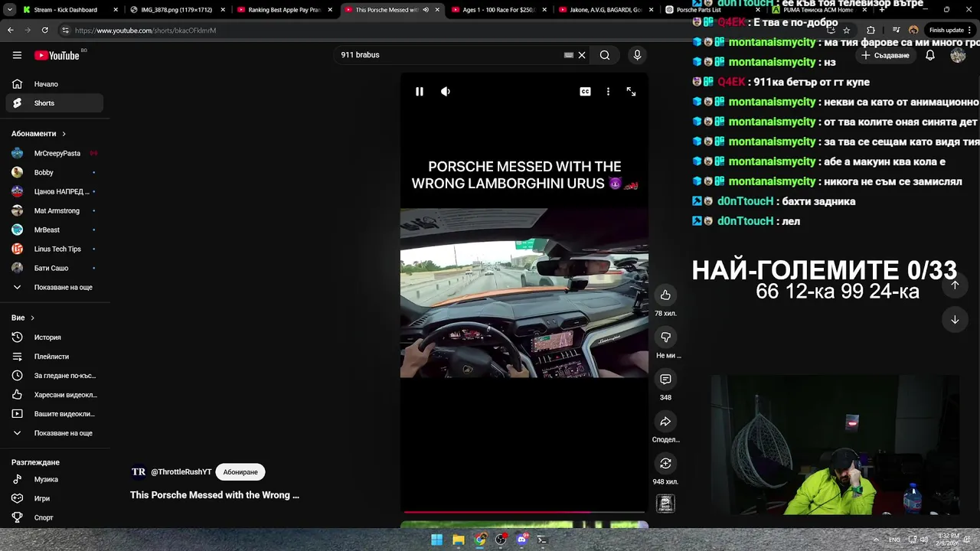Open Харесани видеоклипове list
The image size is (980, 551).
[x=54, y=395]
